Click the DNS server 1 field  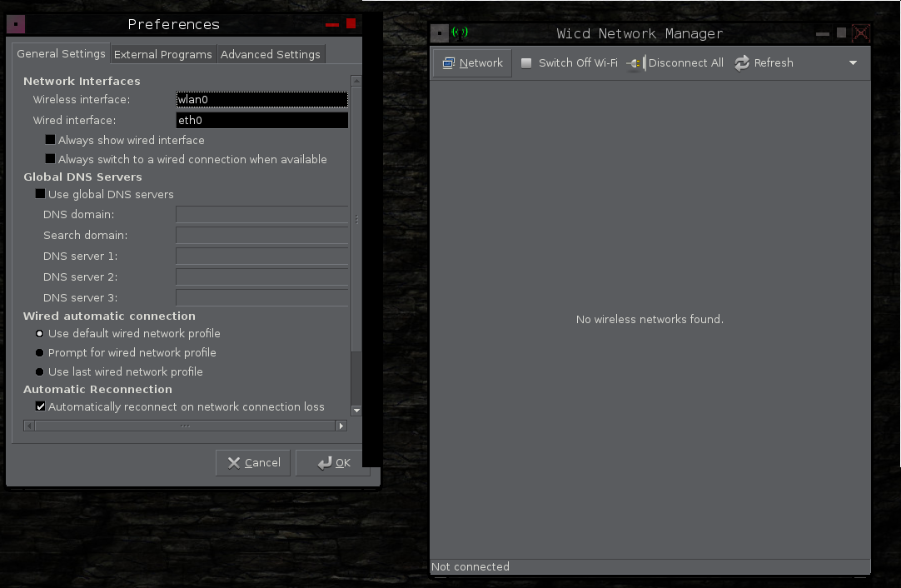click(262, 256)
